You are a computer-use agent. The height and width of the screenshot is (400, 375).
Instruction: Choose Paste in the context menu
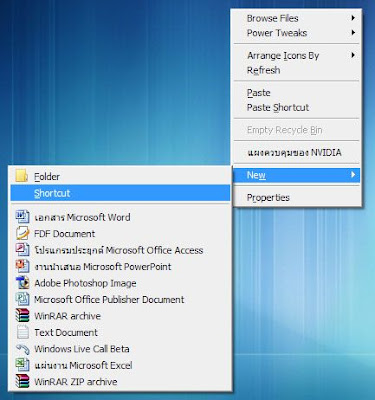pyautogui.click(x=296, y=93)
